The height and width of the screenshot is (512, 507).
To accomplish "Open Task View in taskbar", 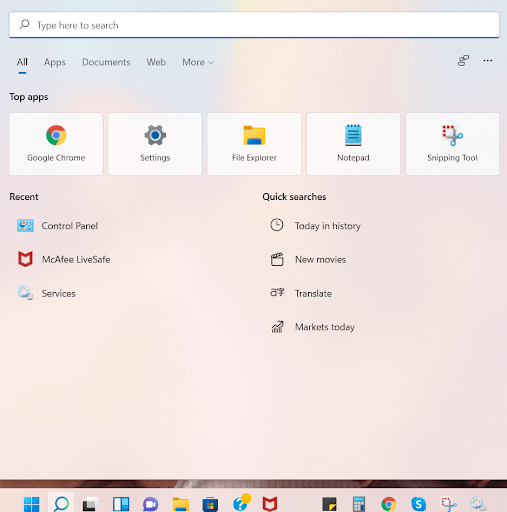I will pyautogui.click(x=90, y=504).
